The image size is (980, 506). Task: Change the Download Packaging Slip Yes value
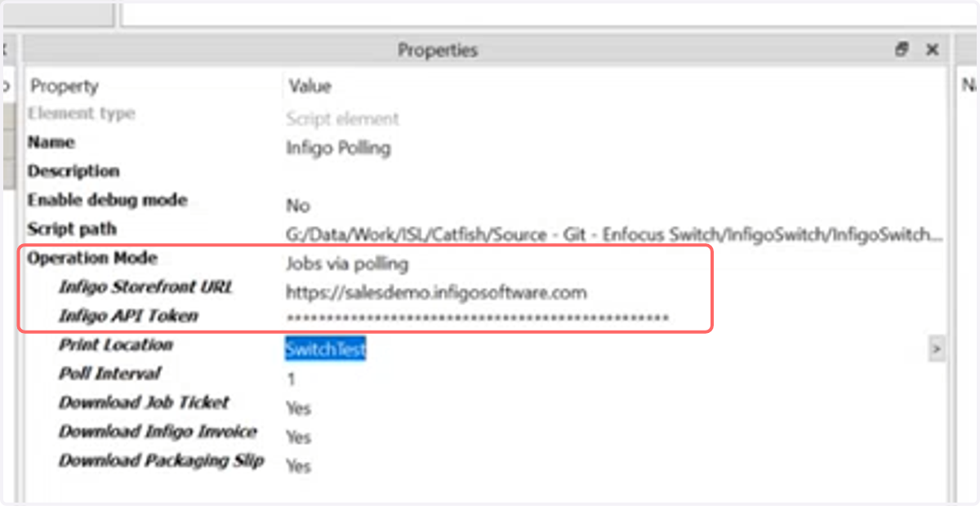(298, 466)
